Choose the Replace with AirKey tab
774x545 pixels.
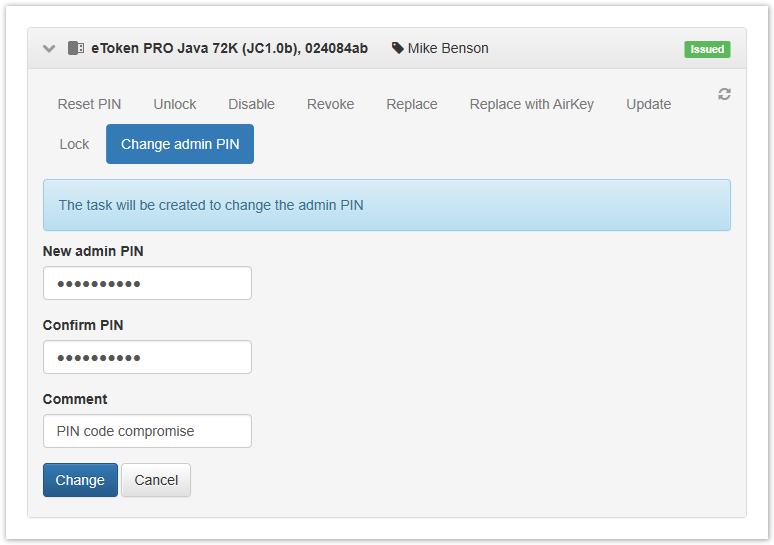[x=532, y=104]
